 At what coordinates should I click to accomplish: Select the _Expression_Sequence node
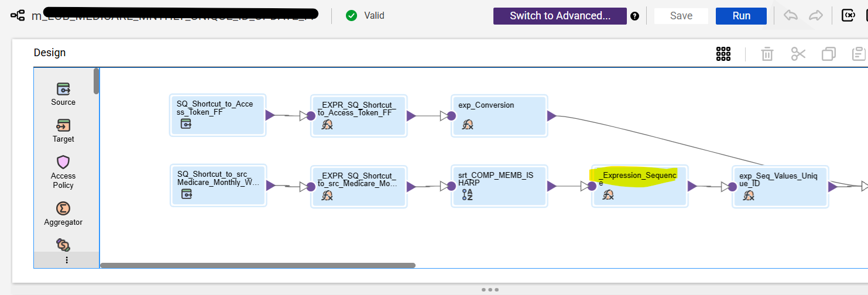640,186
